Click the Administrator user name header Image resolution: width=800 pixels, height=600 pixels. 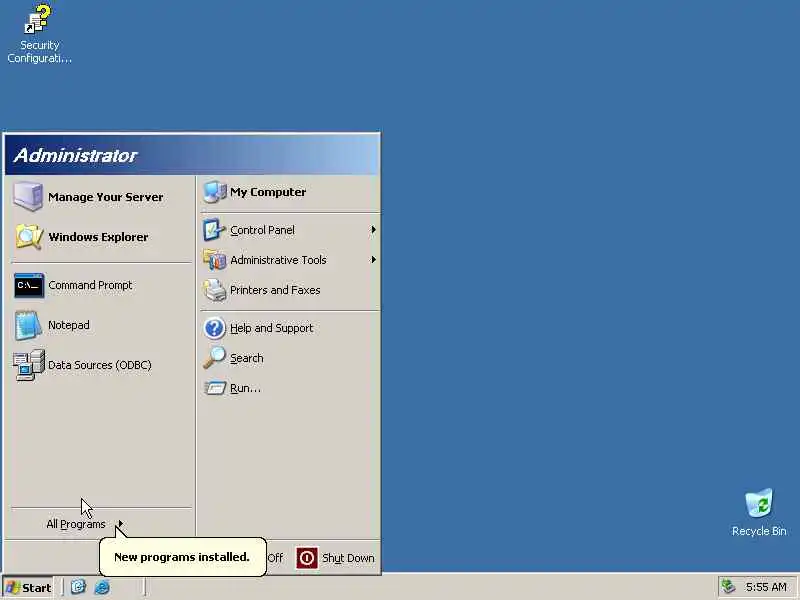click(76, 155)
